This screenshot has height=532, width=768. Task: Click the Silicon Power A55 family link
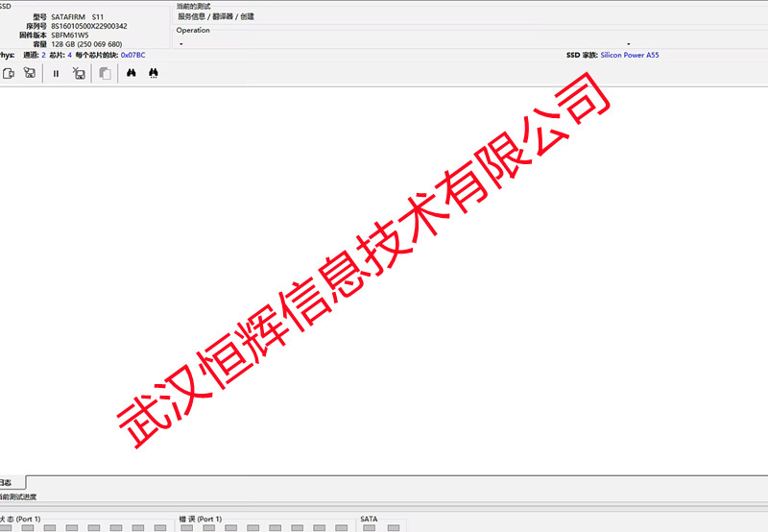click(630, 55)
